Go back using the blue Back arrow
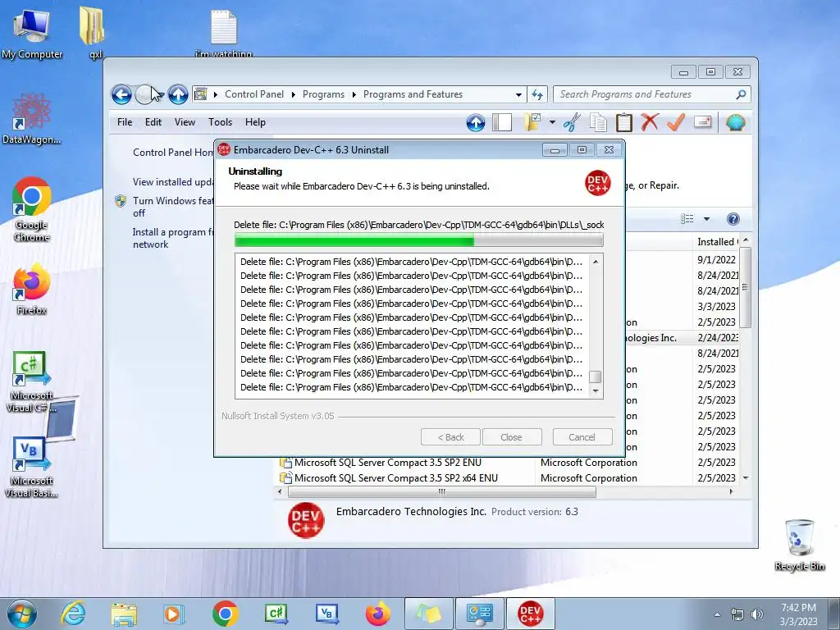The image size is (840, 630). coord(121,95)
